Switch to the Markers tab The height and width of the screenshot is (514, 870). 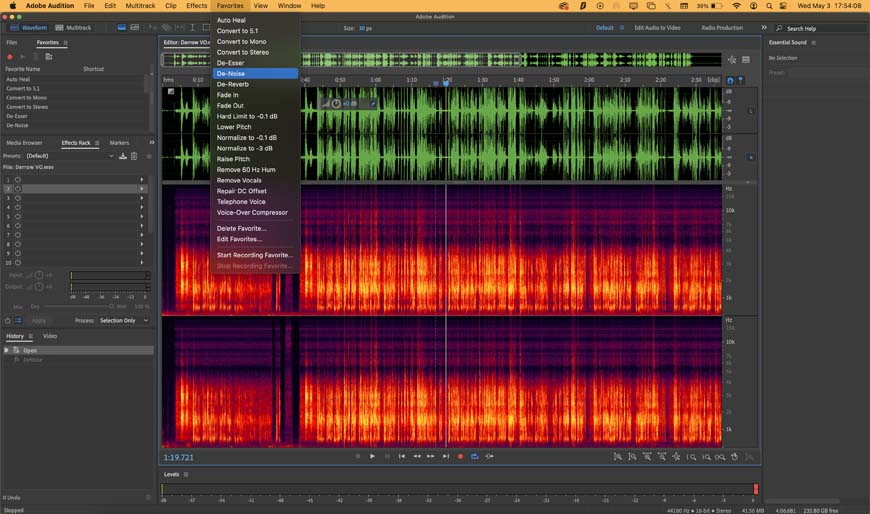[x=119, y=143]
